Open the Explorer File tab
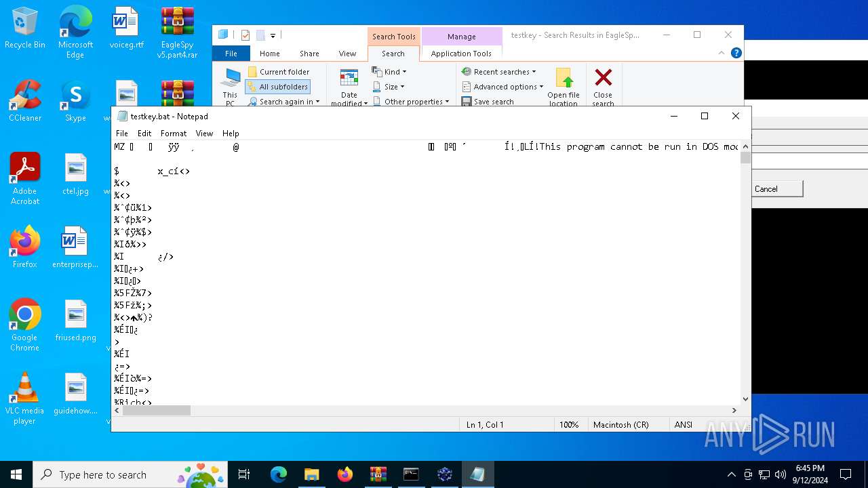 click(x=231, y=54)
